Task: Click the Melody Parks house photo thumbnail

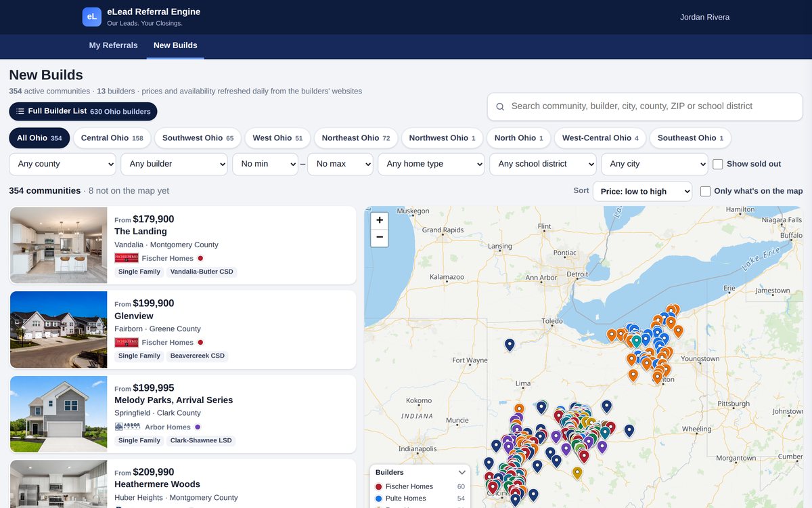Action: (x=59, y=414)
